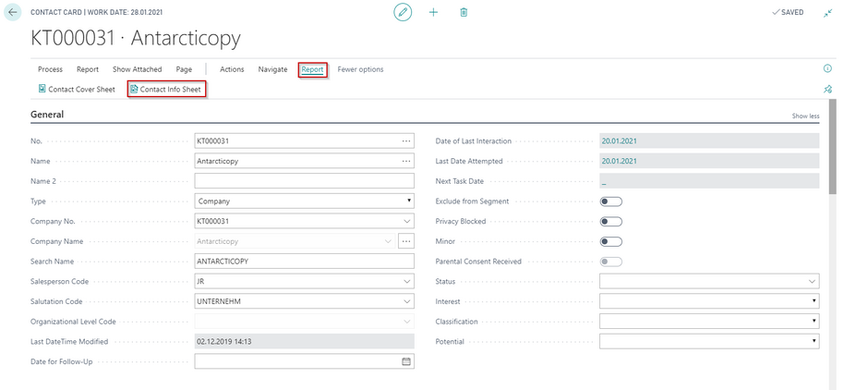Click the Show less link

[x=805, y=116]
